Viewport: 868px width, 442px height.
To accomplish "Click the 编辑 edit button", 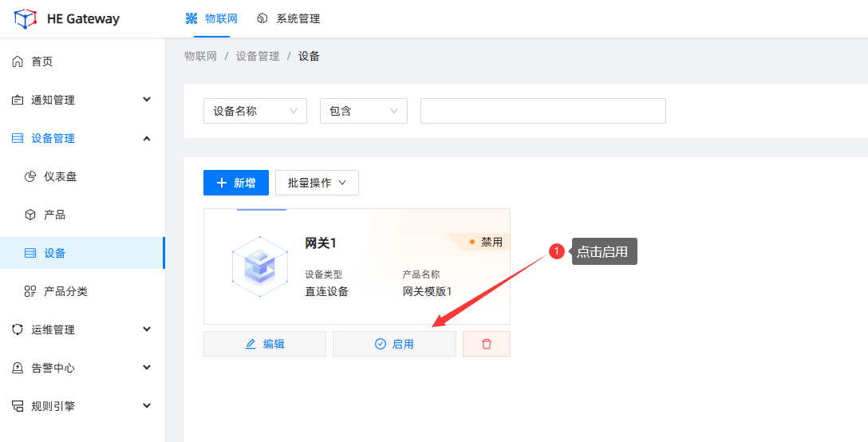I will 265,344.
